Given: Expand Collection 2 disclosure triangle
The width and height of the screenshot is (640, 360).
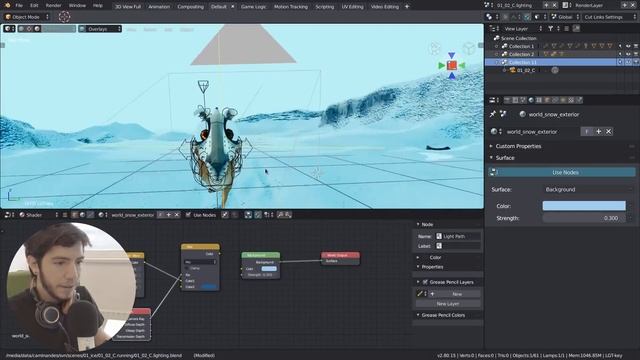Looking at the screenshot, I should tap(497, 54).
